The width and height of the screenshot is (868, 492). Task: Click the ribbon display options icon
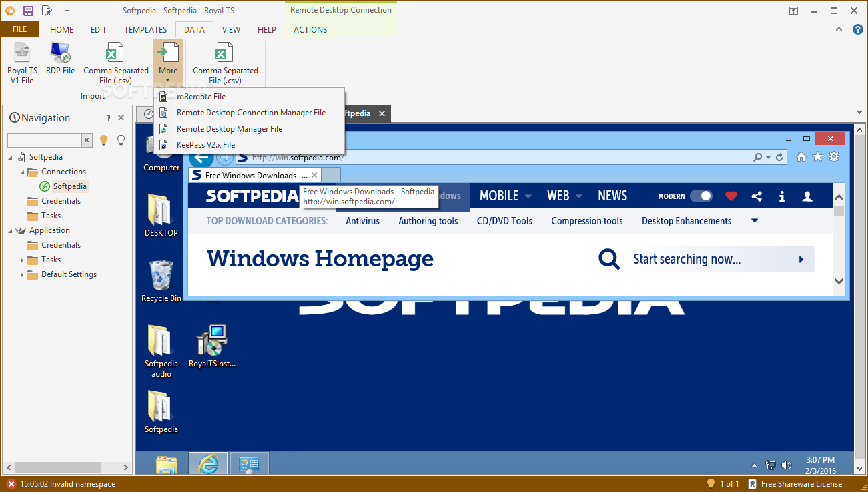click(793, 11)
